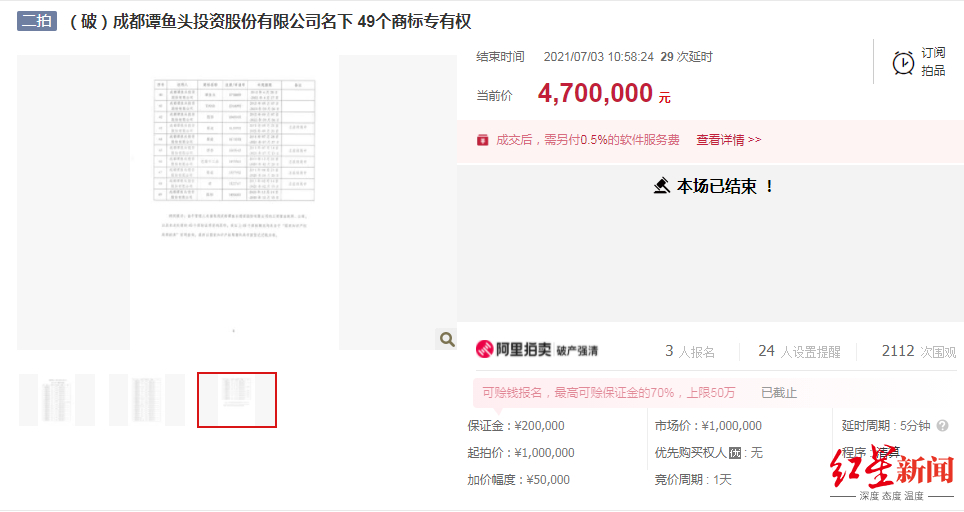Click the 29 次延时 text
Image resolution: width=964 pixels, height=512 pixels.
coord(686,57)
